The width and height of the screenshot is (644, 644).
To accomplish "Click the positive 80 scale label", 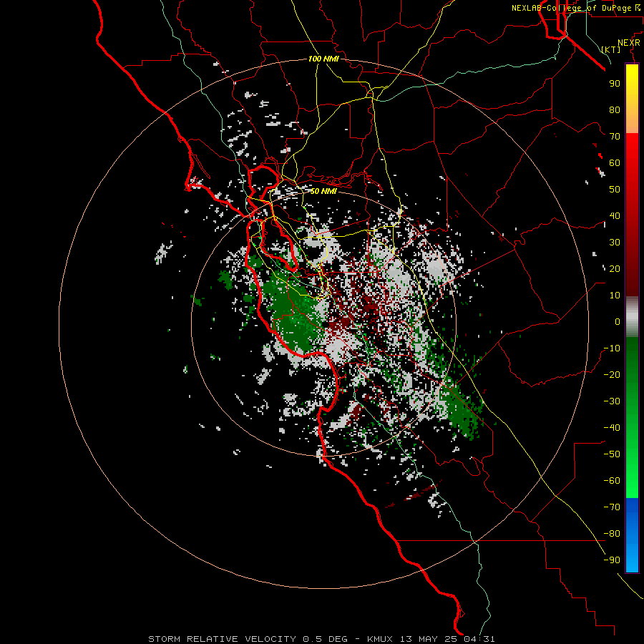I will (615, 109).
